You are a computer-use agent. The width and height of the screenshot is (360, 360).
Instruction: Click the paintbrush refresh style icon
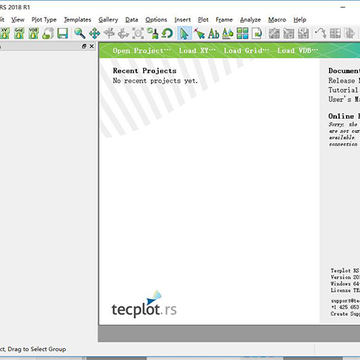click(x=153, y=33)
